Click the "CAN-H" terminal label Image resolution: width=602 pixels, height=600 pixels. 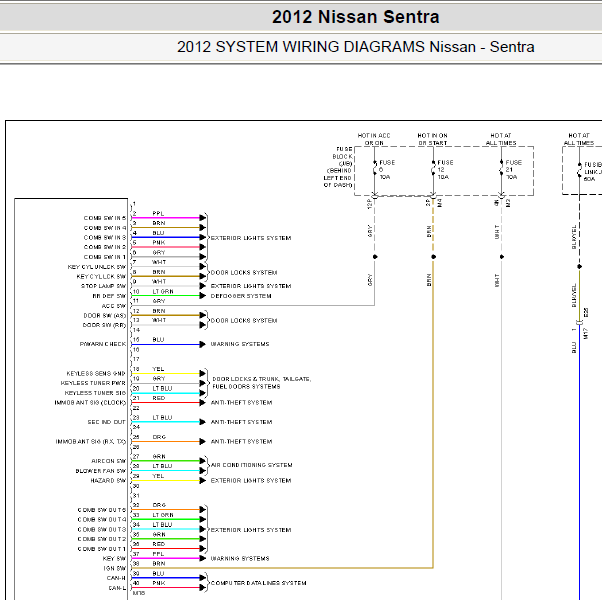(x=116, y=578)
